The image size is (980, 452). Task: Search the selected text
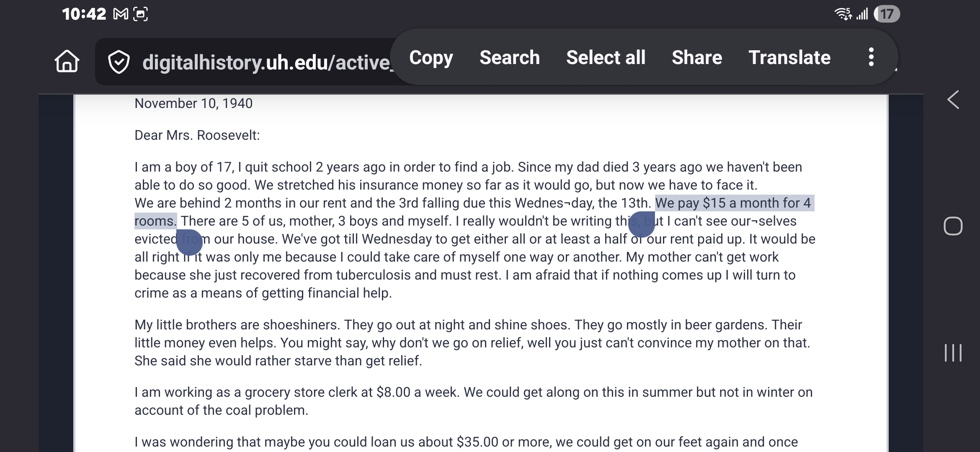click(x=509, y=57)
